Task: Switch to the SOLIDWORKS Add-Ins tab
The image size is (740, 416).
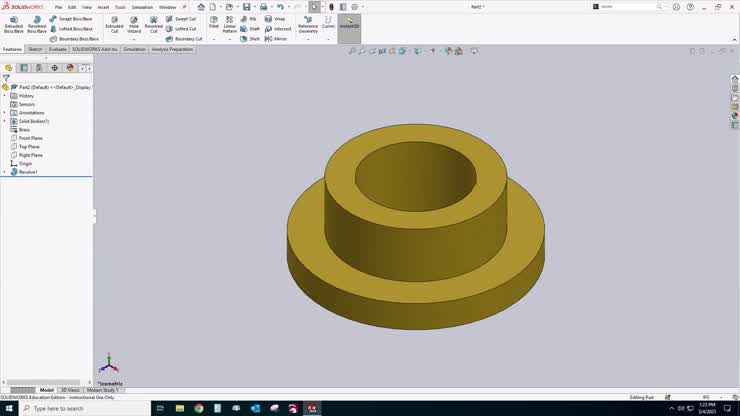Action: coord(95,49)
